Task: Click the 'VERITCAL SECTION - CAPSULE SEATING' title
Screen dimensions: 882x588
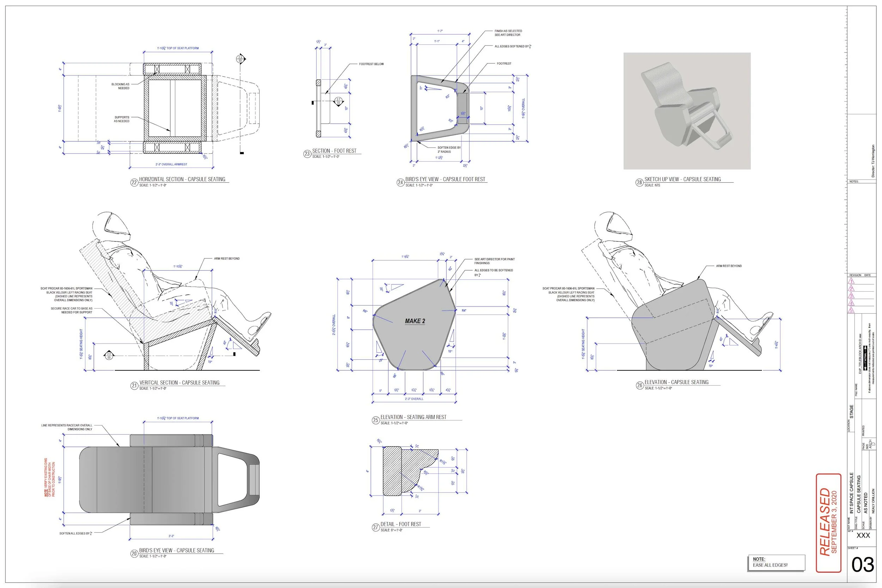Action: pyautogui.click(x=179, y=382)
